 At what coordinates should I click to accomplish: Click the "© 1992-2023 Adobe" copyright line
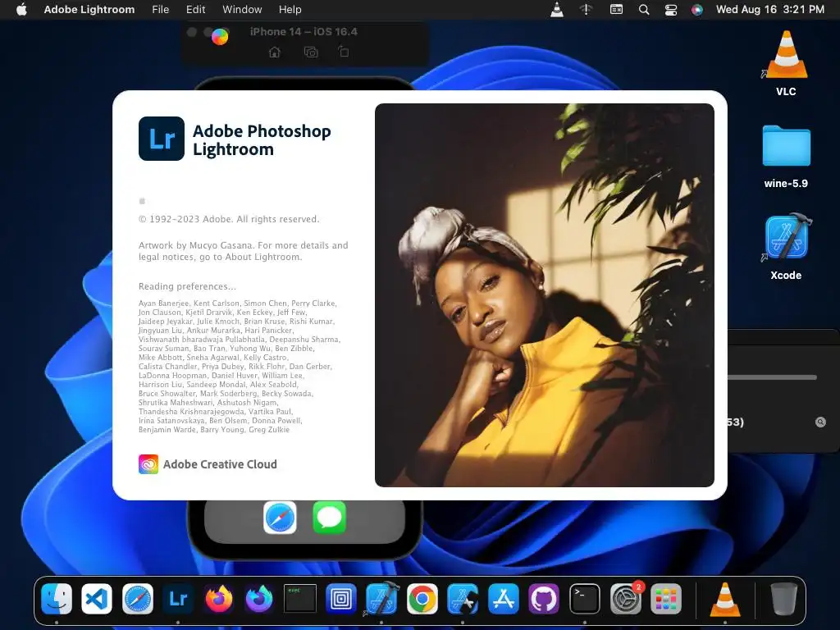click(229, 219)
